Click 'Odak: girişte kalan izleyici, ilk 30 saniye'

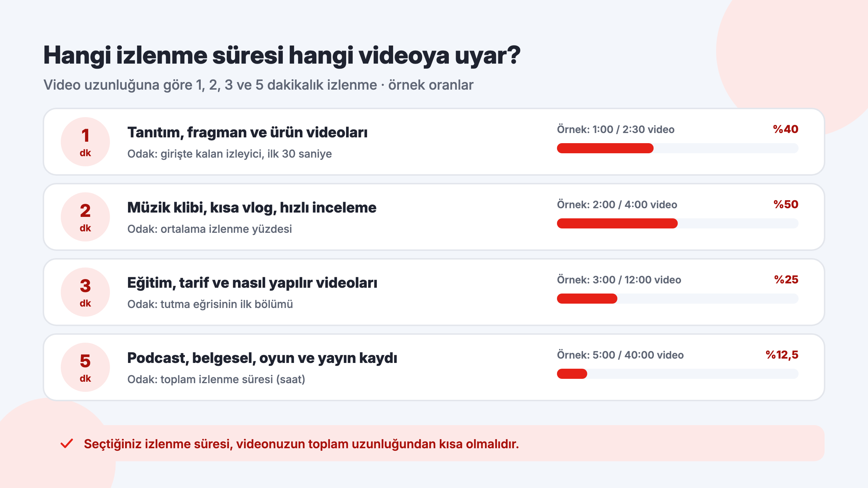[230, 154]
